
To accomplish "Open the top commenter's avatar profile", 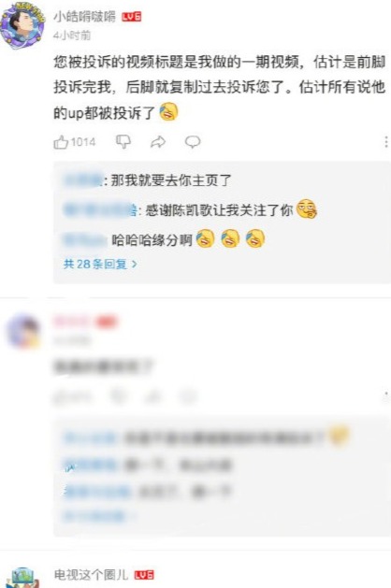I will [x=22, y=25].
